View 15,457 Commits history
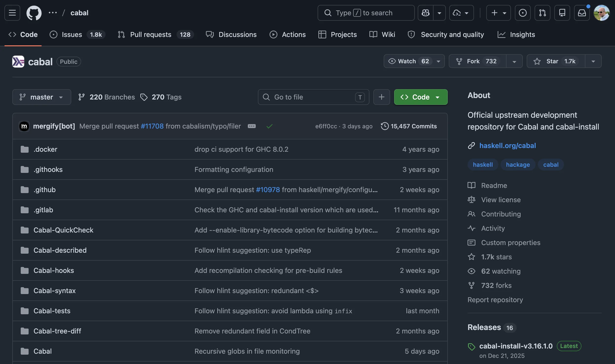615x364 pixels. coord(409,126)
